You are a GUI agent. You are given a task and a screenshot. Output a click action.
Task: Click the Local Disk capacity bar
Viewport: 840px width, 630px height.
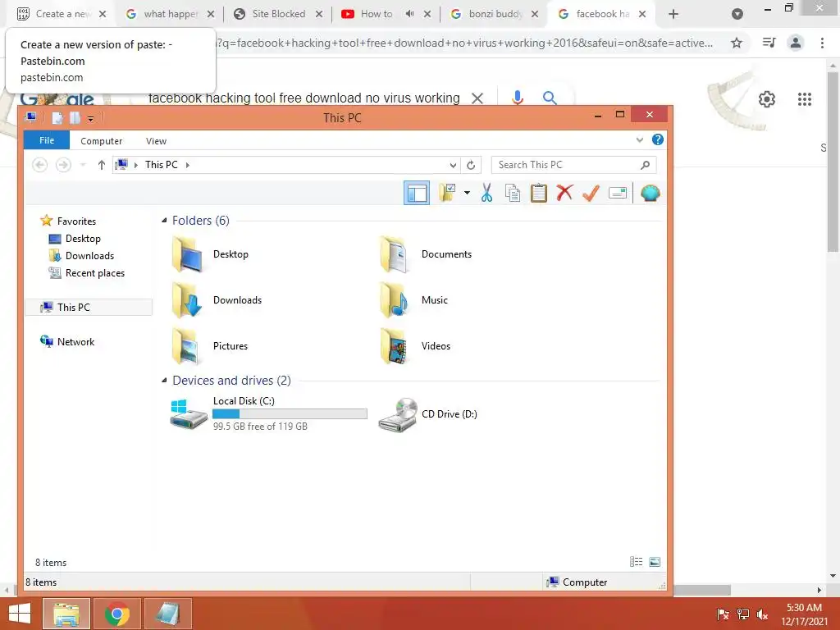coord(290,413)
